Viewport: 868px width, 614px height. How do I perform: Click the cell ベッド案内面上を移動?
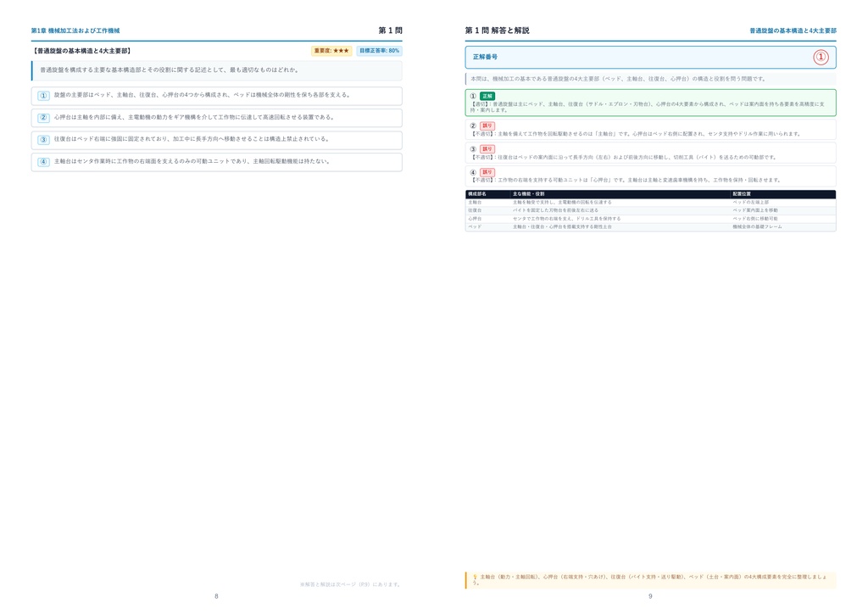coord(755,210)
